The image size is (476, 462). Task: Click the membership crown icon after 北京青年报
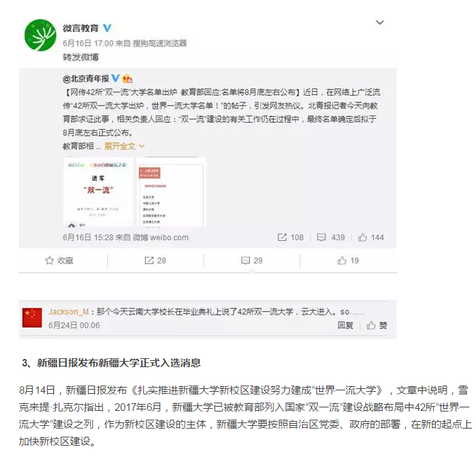[x=128, y=79]
